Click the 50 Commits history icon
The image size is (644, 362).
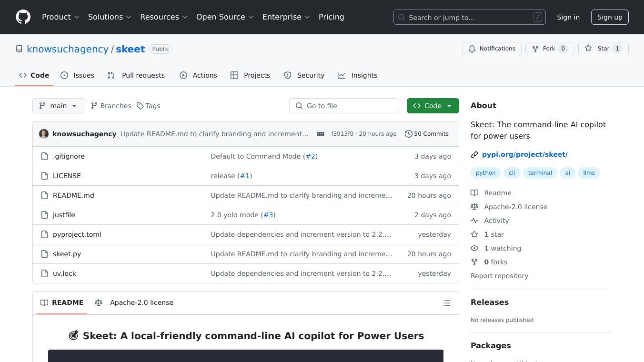pos(408,134)
